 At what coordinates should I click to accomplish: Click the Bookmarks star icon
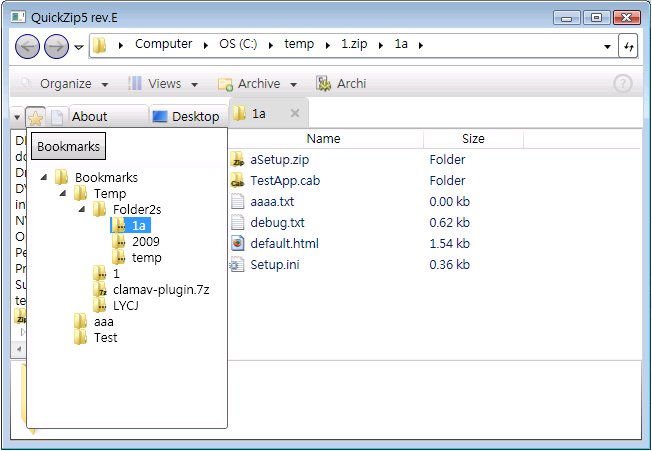35,117
